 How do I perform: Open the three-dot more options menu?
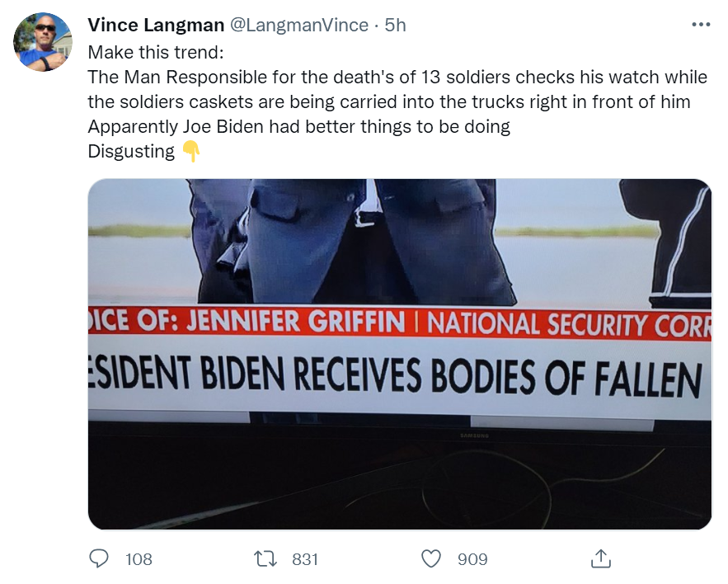(700, 25)
